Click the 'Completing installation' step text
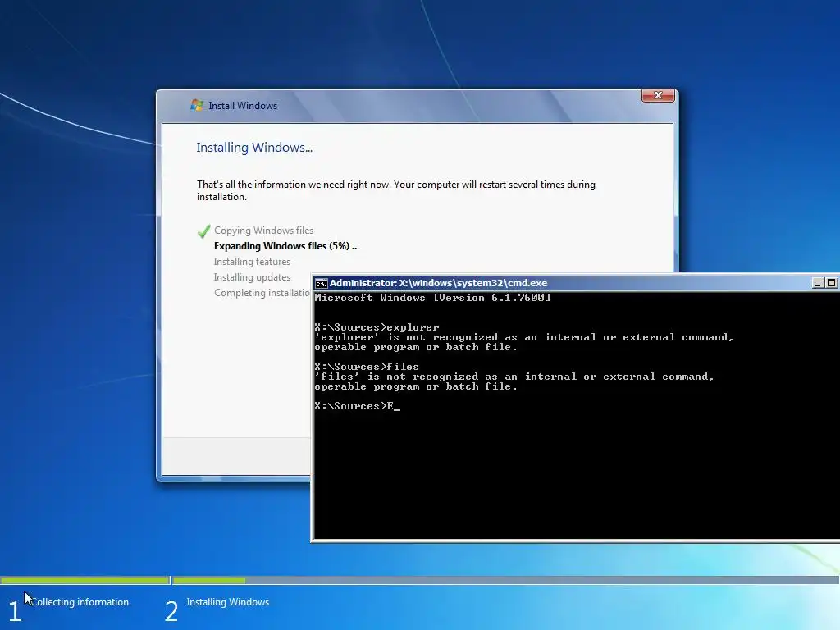 tap(262, 293)
